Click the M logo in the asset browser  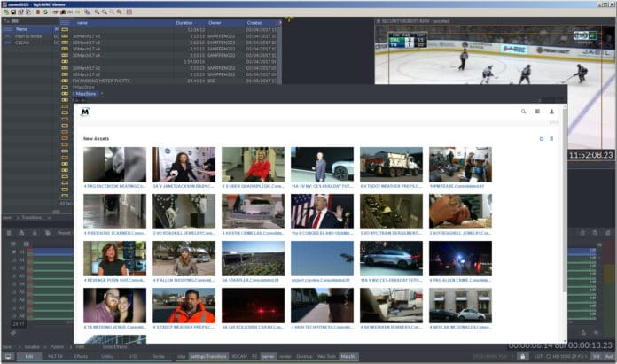84,112
